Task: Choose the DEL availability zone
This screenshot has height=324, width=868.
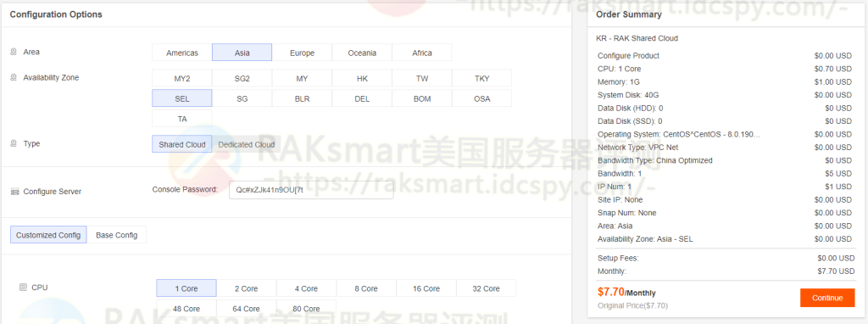Action: [x=362, y=98]
